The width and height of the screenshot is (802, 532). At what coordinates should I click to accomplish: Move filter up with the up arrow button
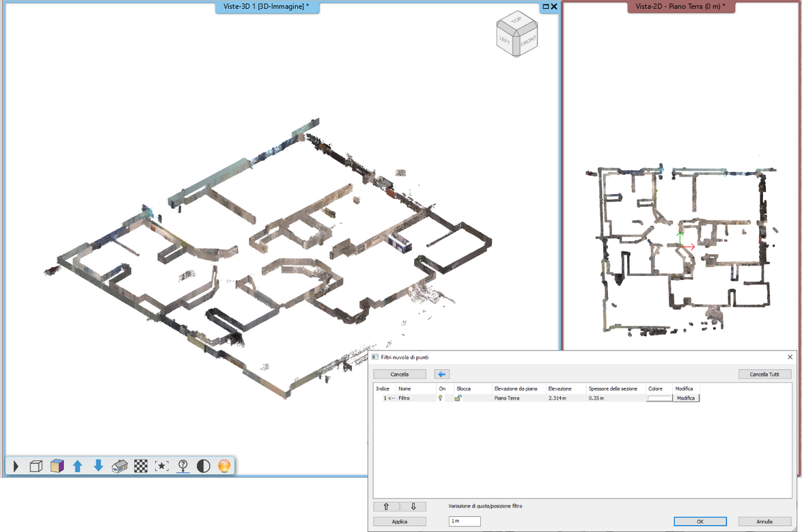point(386,507)
